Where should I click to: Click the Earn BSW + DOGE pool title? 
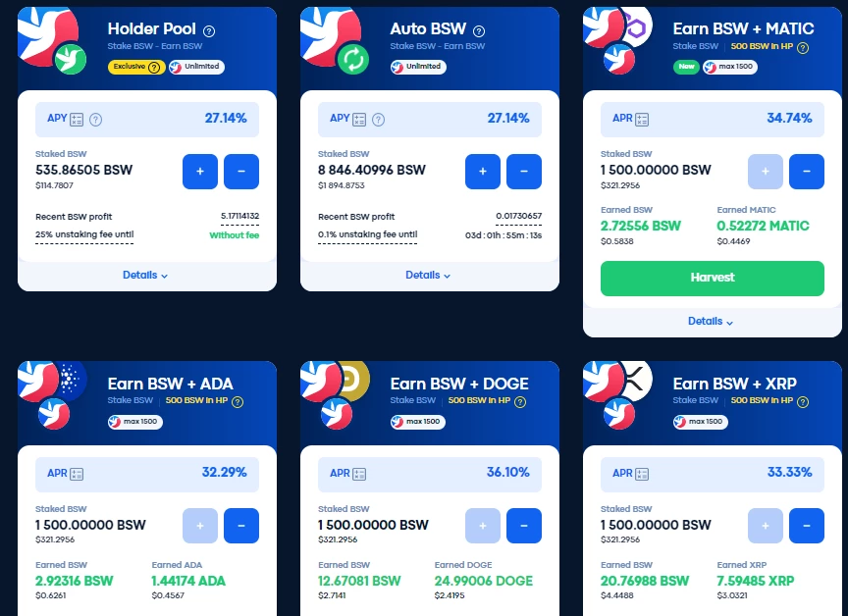459,384
